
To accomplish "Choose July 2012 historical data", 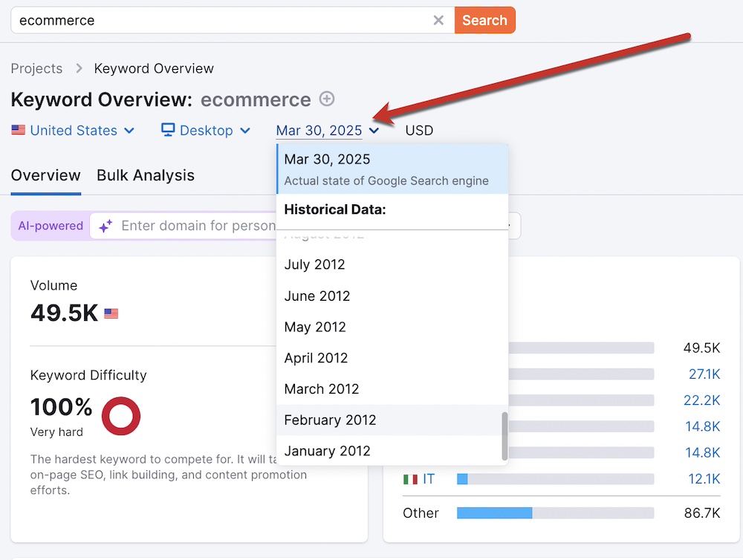I will [x=315, y=264].
